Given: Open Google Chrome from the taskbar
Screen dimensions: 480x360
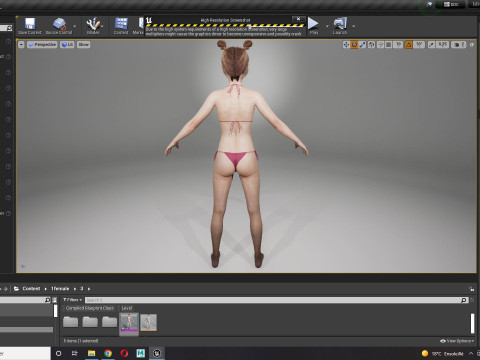Looking at the screenshot, I should [108, 353].
